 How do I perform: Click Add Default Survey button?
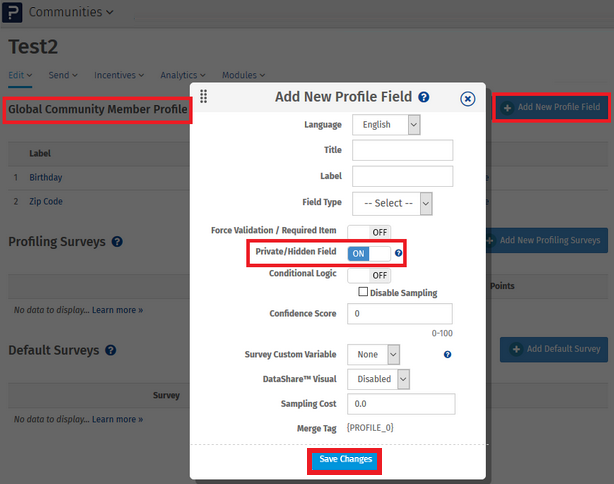tap(554, 349)
